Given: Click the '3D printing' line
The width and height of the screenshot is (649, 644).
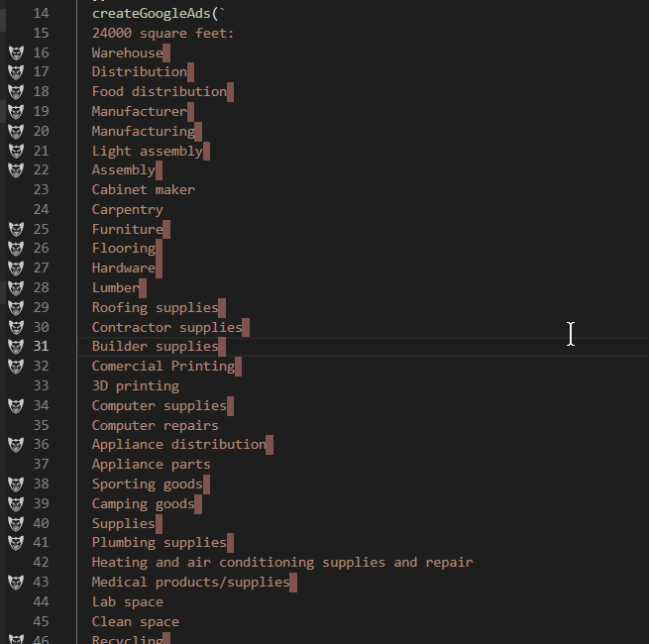Looking at the screenshot, I should pos(136,386).
